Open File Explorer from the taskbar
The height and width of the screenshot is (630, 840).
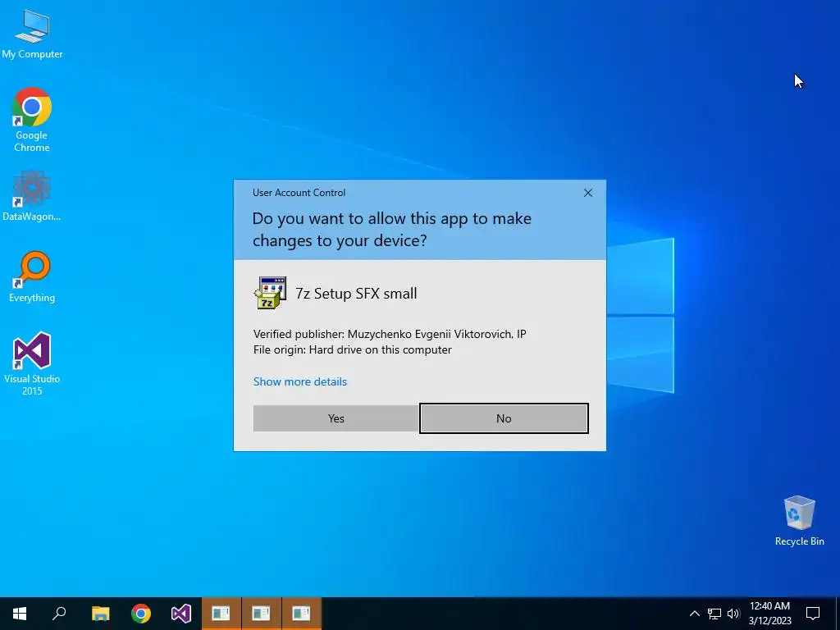tap(100, 614)
